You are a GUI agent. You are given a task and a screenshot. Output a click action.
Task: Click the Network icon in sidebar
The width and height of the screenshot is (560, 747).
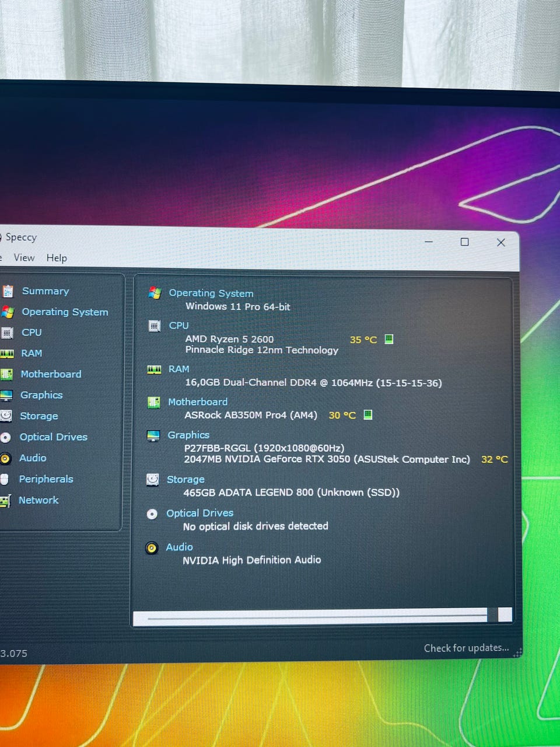click(x=5, y=501)
